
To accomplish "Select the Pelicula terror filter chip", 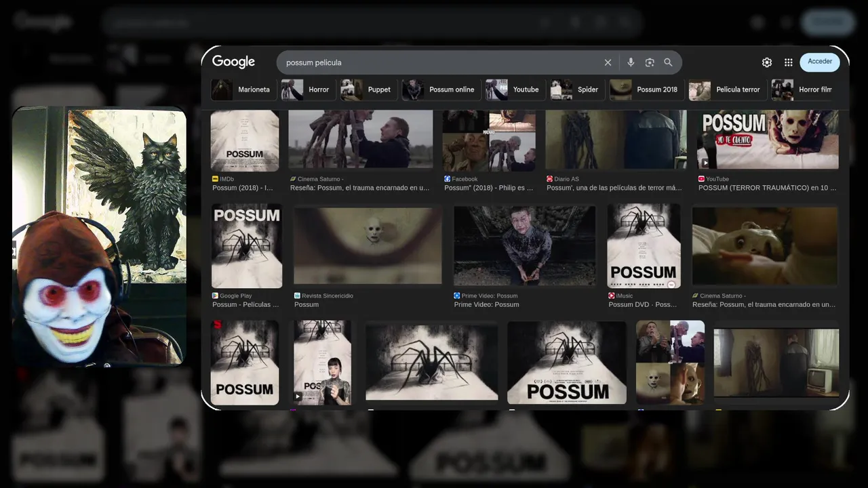I will [728, 89].
